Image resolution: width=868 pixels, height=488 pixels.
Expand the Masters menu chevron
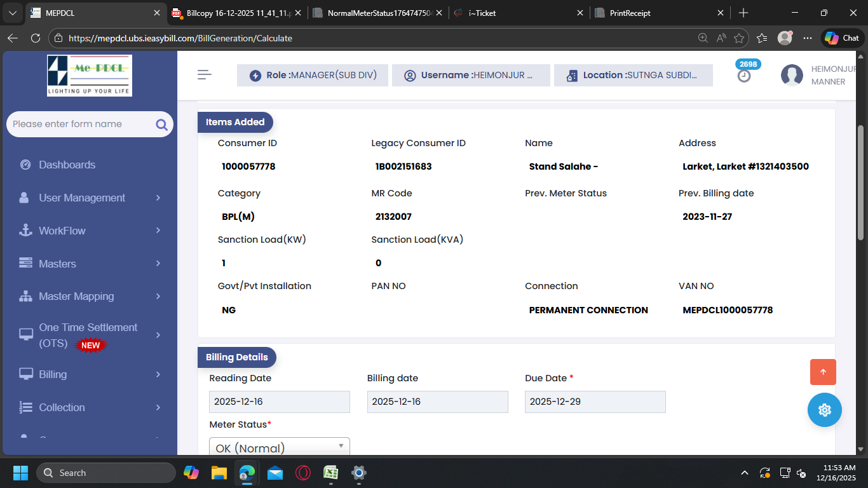click(x=158, y=263)
